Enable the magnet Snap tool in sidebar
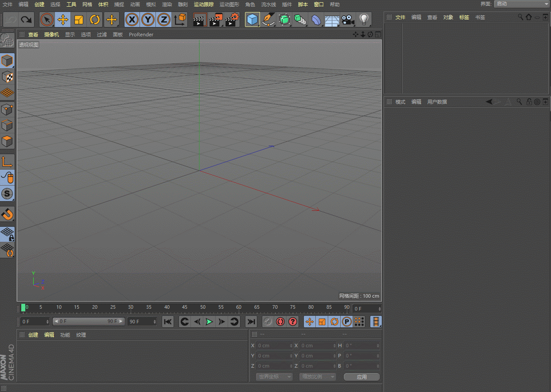 click(x=8, y=214)
